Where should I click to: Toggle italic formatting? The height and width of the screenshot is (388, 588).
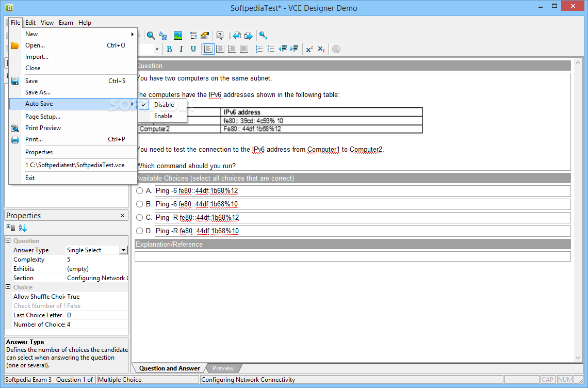(181, 49)
